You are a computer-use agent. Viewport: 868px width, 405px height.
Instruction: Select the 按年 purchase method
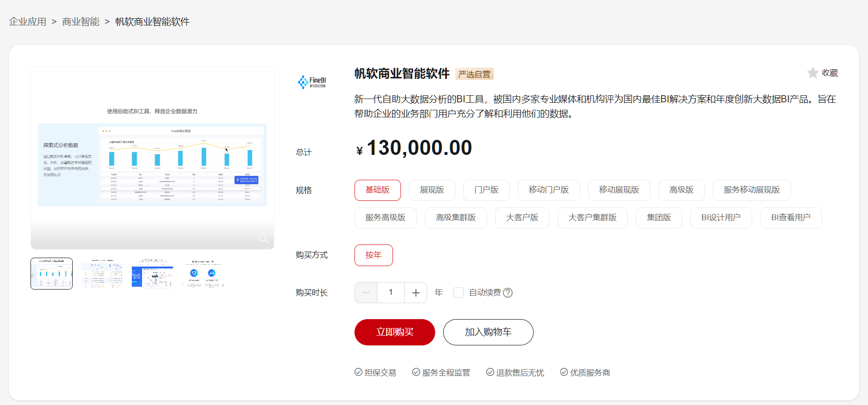point(374,255)
